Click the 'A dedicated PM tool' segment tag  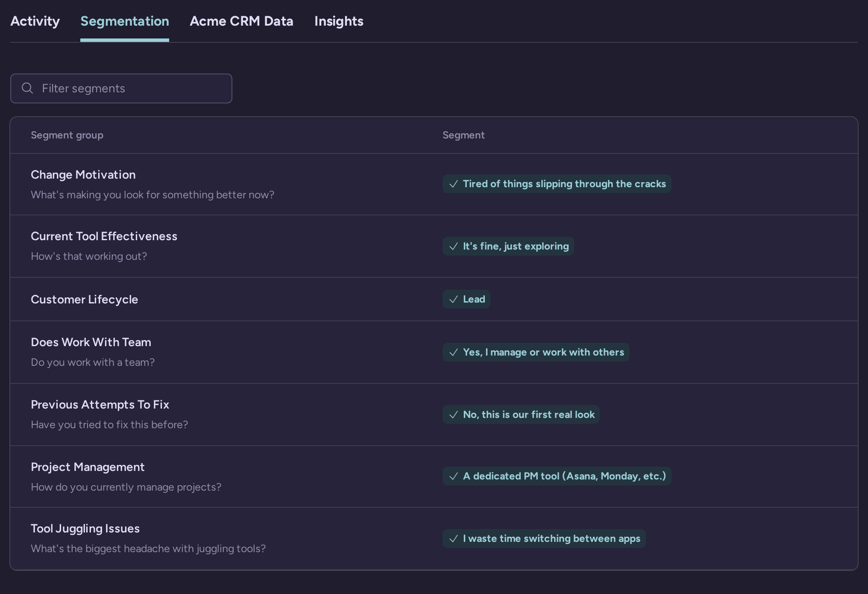[557, 476]
